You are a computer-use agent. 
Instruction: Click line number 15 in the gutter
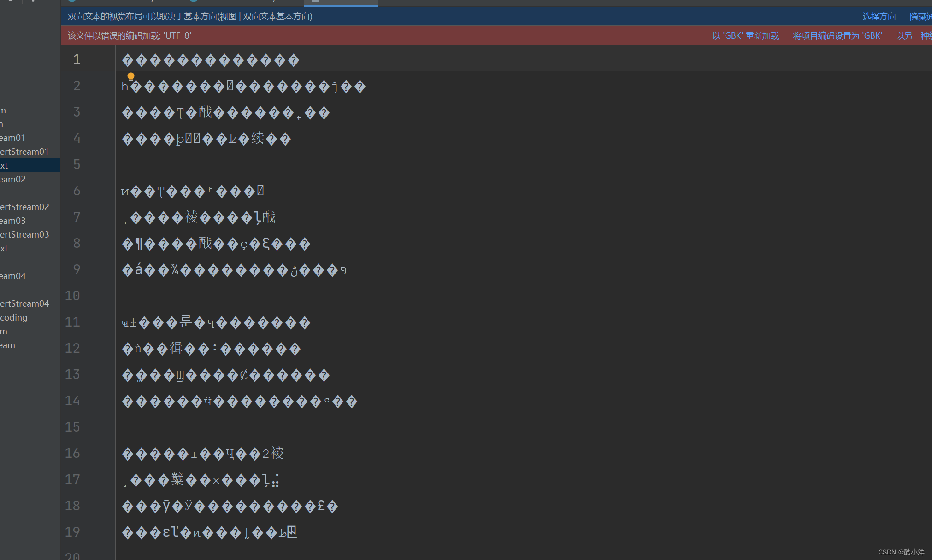(x=72, y=427)
